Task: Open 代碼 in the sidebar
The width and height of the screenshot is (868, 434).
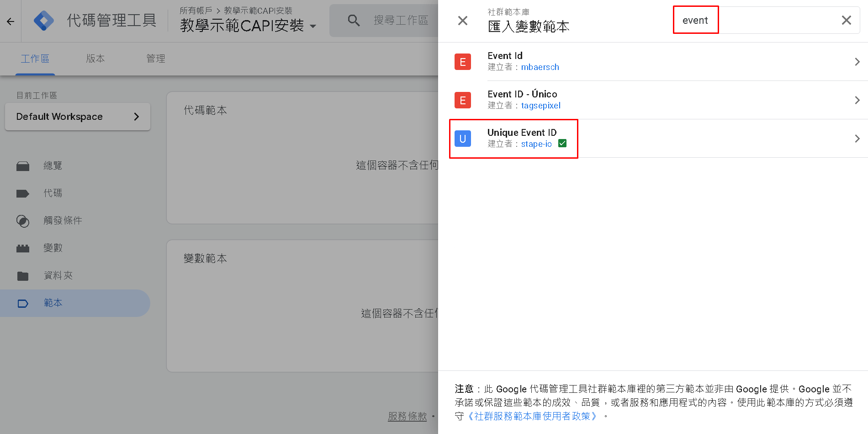Action: click(53, 193)
